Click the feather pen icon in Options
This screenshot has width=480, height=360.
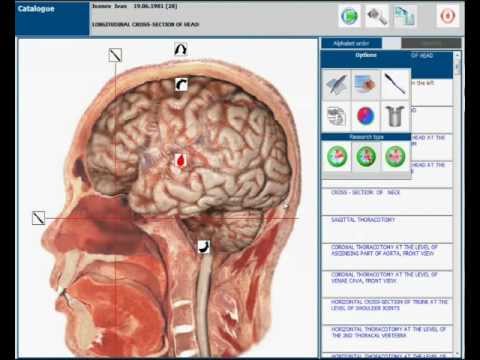tap(337, 85)
